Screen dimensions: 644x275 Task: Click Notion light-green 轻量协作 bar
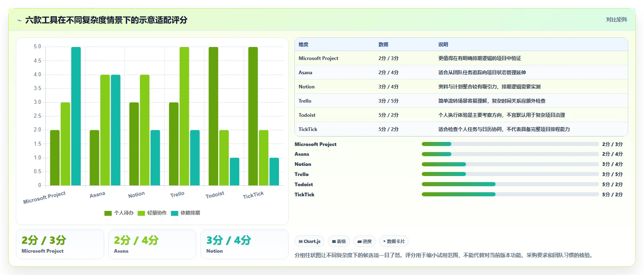click(145, 130)
